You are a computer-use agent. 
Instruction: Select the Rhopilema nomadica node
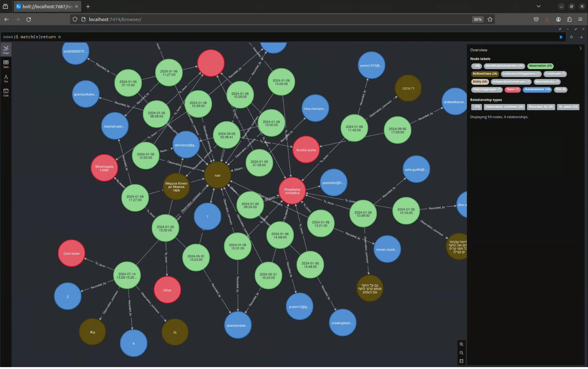tap(292, 191)
